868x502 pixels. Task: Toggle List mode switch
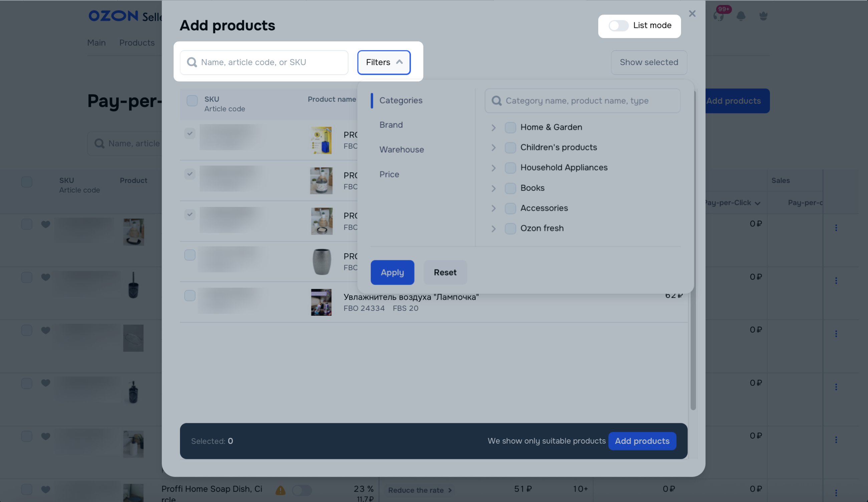[x=618, y=25]
